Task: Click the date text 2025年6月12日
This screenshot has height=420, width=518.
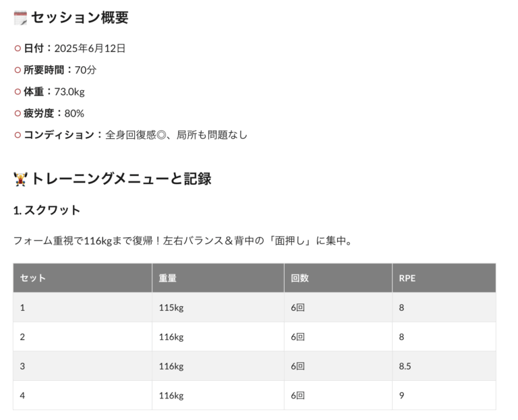Action: tap(90, 49)
